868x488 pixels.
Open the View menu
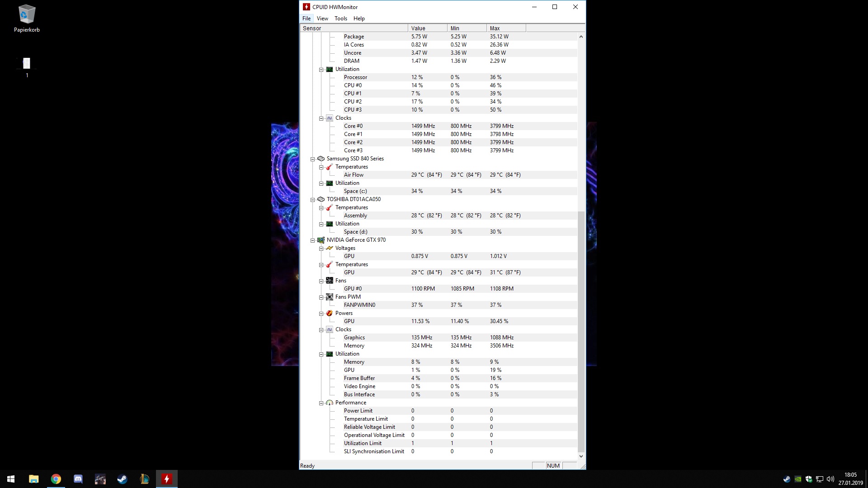coord(322,19)
